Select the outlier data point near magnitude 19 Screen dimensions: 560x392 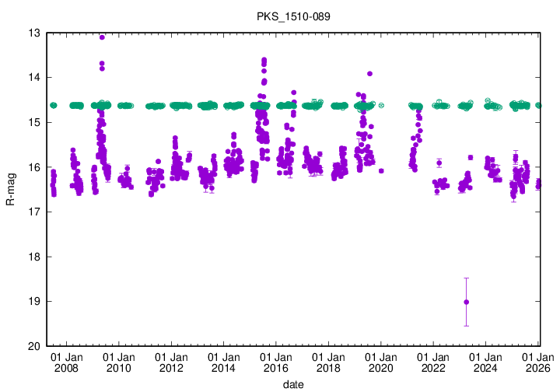point(466,302)
